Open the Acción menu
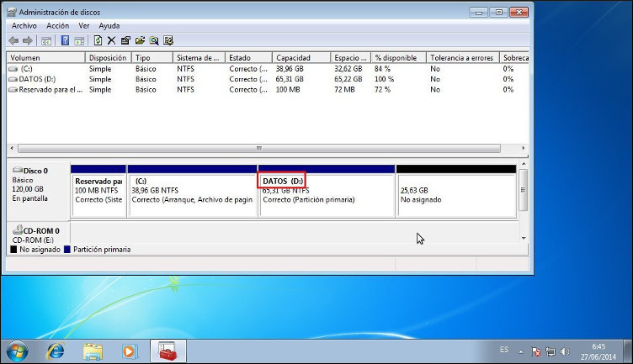Viewport: 633px width, 364px height. [58, 26]
